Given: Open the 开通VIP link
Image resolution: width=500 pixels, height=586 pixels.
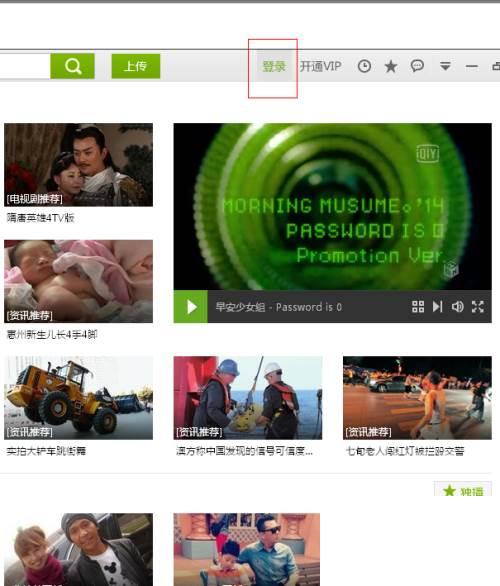Looking at the screenshot, I should click(320, 67).
